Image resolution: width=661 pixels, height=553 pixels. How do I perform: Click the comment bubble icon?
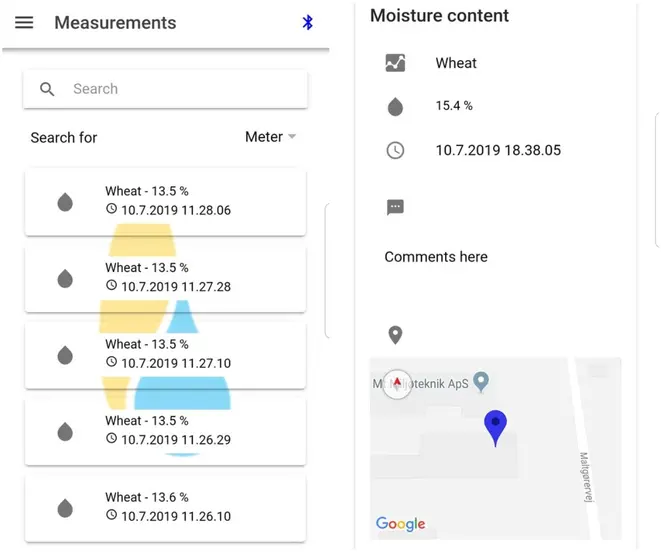[x=395, y=207]
